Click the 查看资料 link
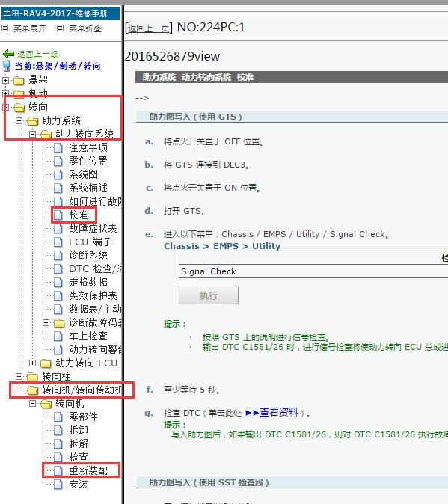 click(279, 412)
